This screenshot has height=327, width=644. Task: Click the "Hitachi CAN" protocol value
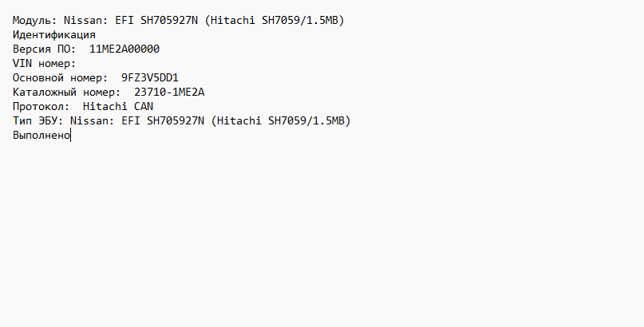(118, 106)
